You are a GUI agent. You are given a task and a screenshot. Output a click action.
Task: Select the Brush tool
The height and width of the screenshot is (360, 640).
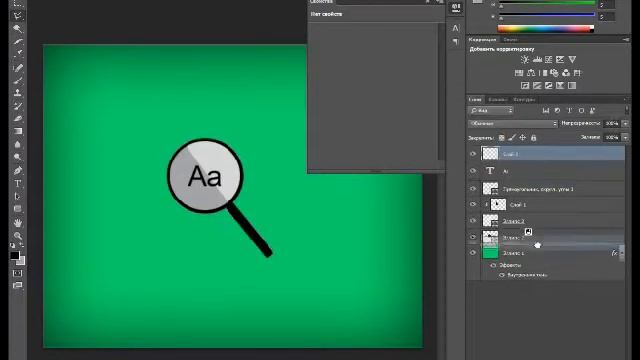pyautogui.click(x=18, y=80)
